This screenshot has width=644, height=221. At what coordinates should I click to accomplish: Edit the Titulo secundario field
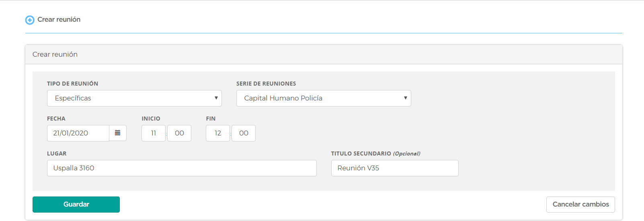click(x=395, y=168)
